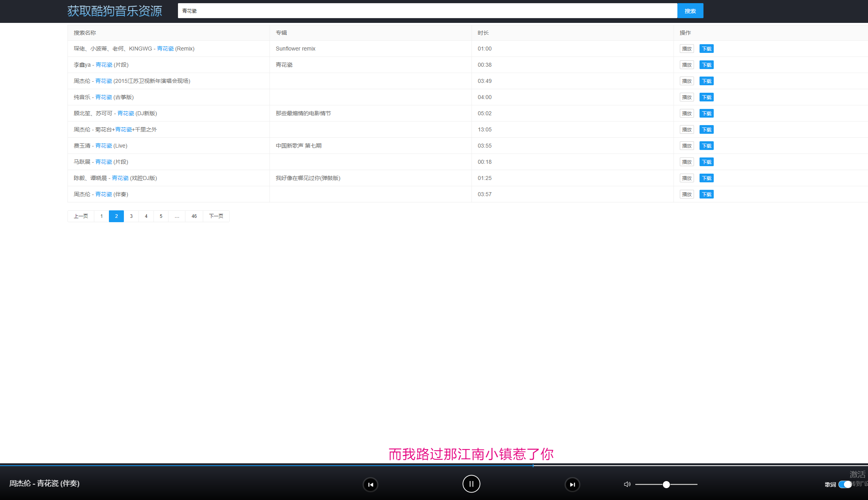868x500 pixels.
Task: Toggle the 歌词 lyrics switch off
Action: pyautogui.click(x=845, y=485)
